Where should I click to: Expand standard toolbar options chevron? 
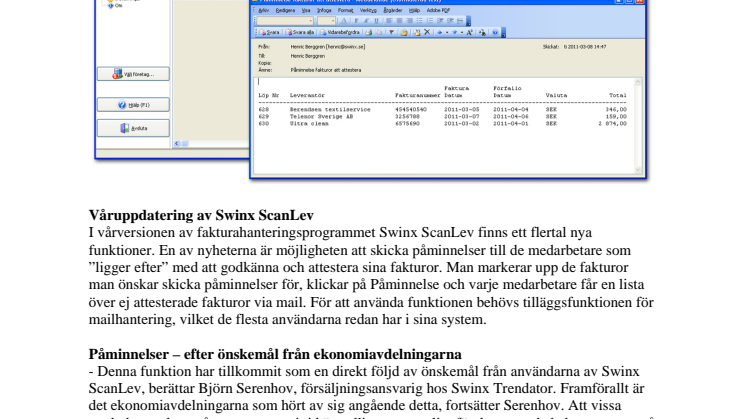point(504,33)
